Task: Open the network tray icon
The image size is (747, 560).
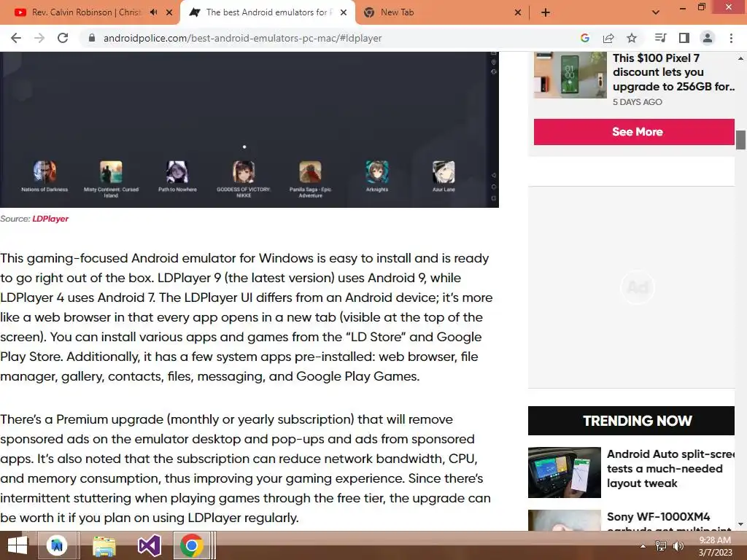Action: pos(661,546)
